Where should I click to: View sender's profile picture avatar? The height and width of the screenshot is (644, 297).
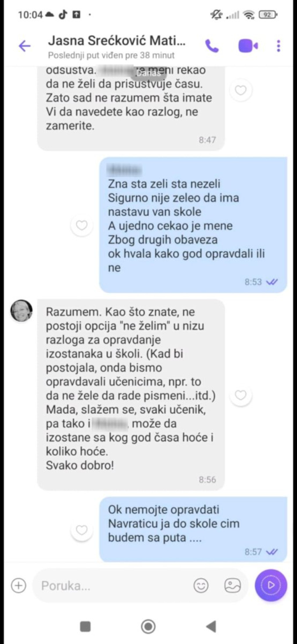coord(21,310)
